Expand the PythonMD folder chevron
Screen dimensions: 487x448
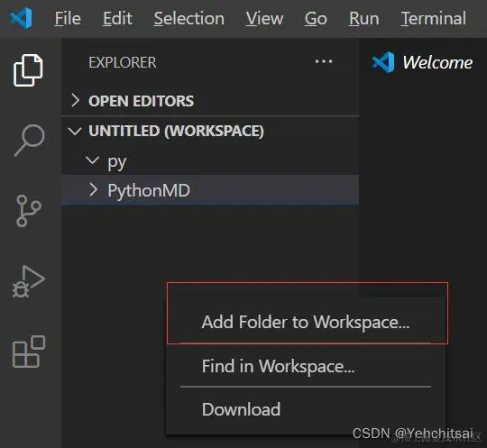point(94,189)
